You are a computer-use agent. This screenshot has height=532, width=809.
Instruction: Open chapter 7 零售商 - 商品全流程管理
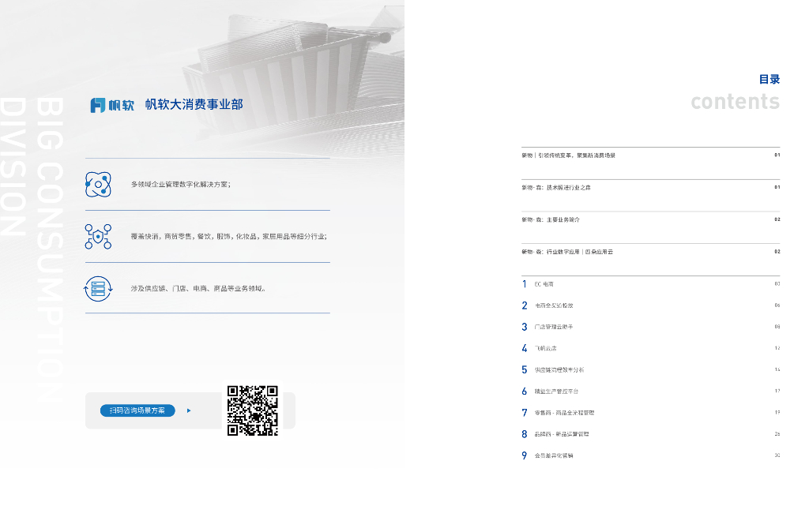tap(651, 413)
